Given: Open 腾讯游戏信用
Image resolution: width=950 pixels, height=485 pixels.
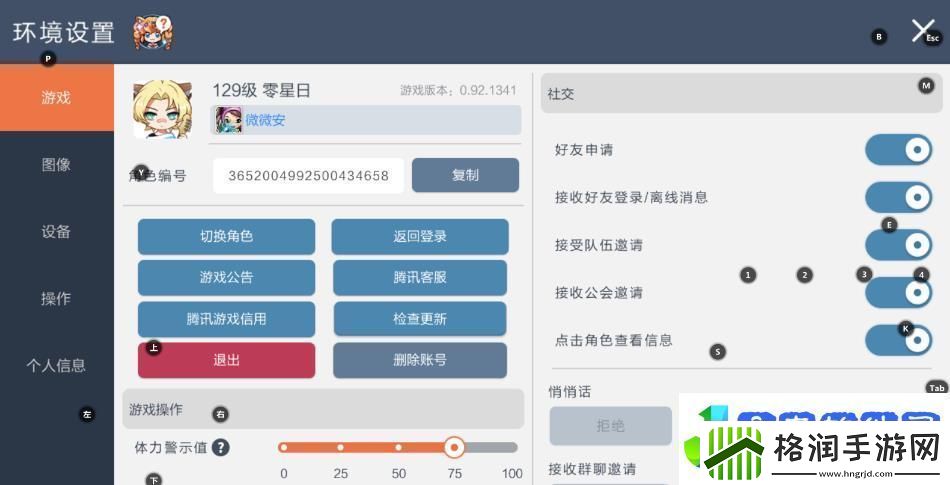Looking at the screenshot, I should 227,318.
